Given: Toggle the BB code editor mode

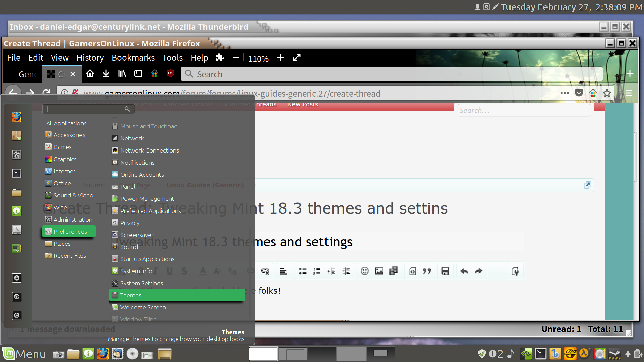Looking at the screenshot, I should click(515, 271).
